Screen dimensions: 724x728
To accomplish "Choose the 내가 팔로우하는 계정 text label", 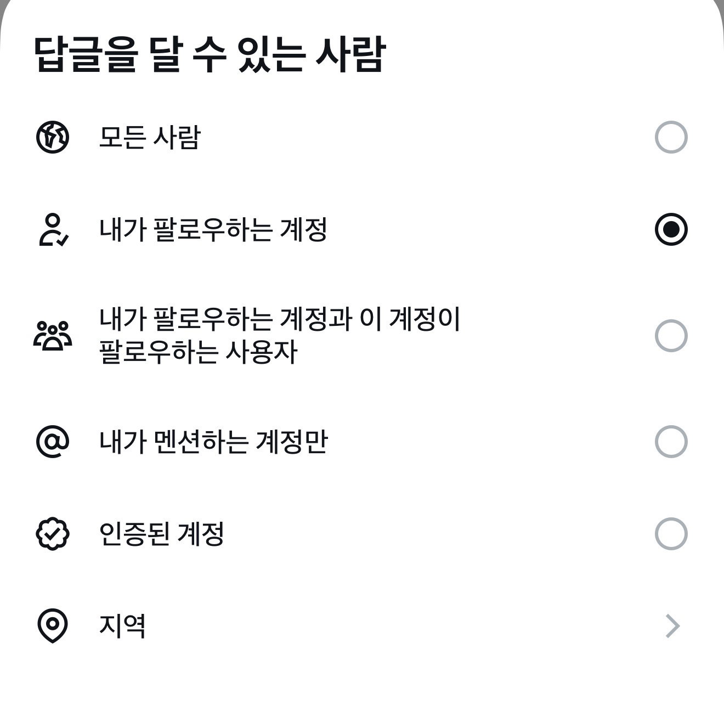I will 213,230.
